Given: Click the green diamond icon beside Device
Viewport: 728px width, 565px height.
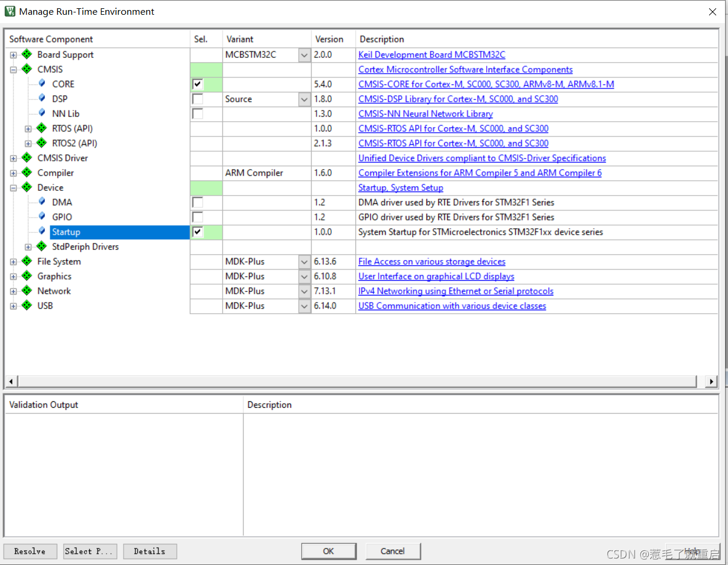Looking at the screenshot, I should (27, 187).
